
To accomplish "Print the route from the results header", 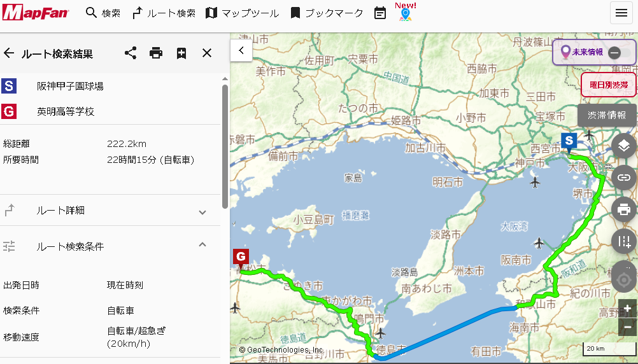I will pos(156,53).
